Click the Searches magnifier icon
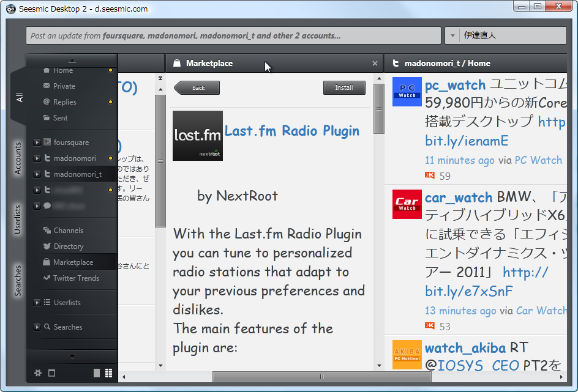Viewport: 578px width, 392px height. tap(47, 327)
